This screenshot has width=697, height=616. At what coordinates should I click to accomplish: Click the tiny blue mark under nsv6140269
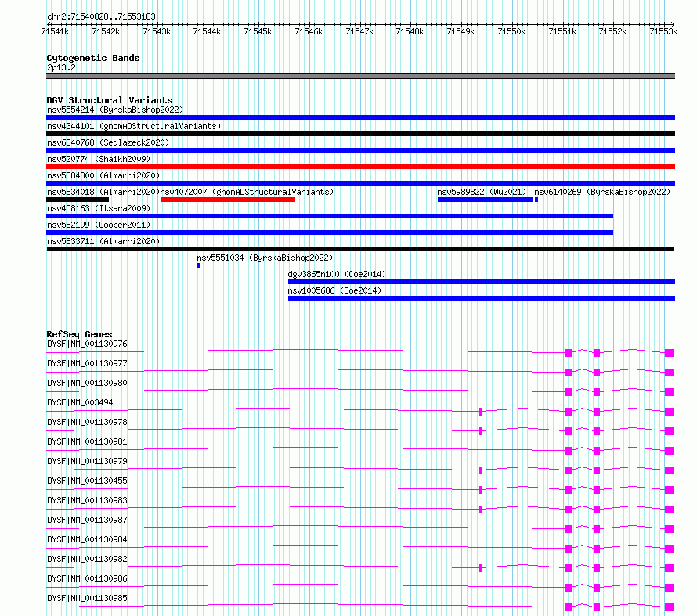(536, 200)
